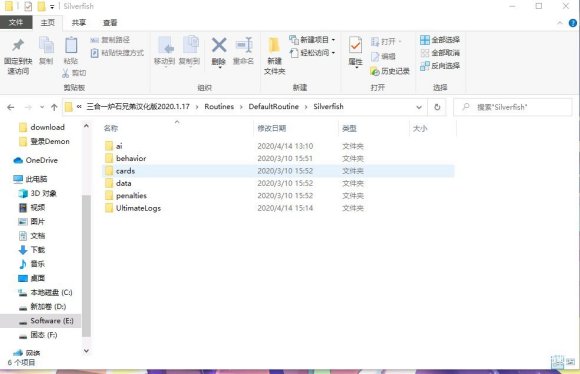Click Routines in the breadcrumb path

click(x=219, y=107)
